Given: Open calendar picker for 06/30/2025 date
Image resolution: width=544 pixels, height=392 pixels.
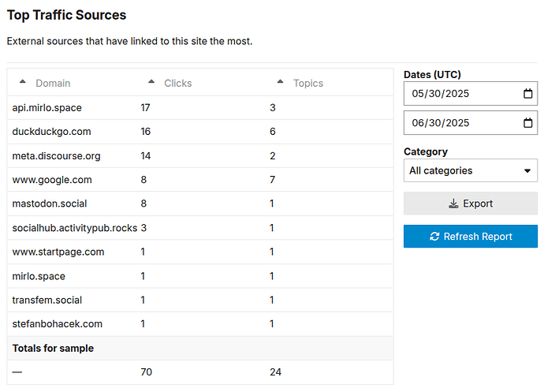Looking at the screenshot, I should point(527,122).
